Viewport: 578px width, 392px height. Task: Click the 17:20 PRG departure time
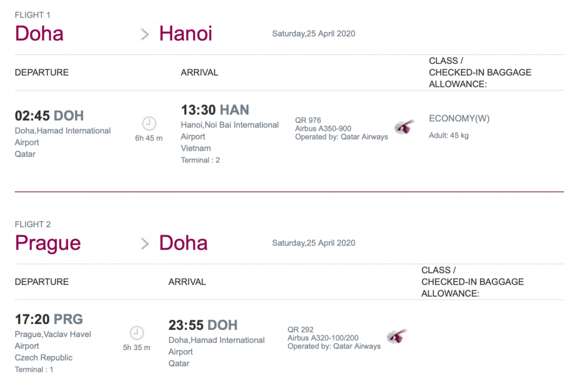pos(49,319)
